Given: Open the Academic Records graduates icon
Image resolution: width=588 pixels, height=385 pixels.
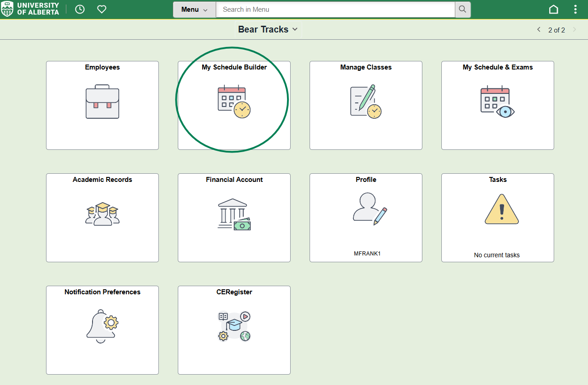Looking at the screenshot, I should pos(102,214).
